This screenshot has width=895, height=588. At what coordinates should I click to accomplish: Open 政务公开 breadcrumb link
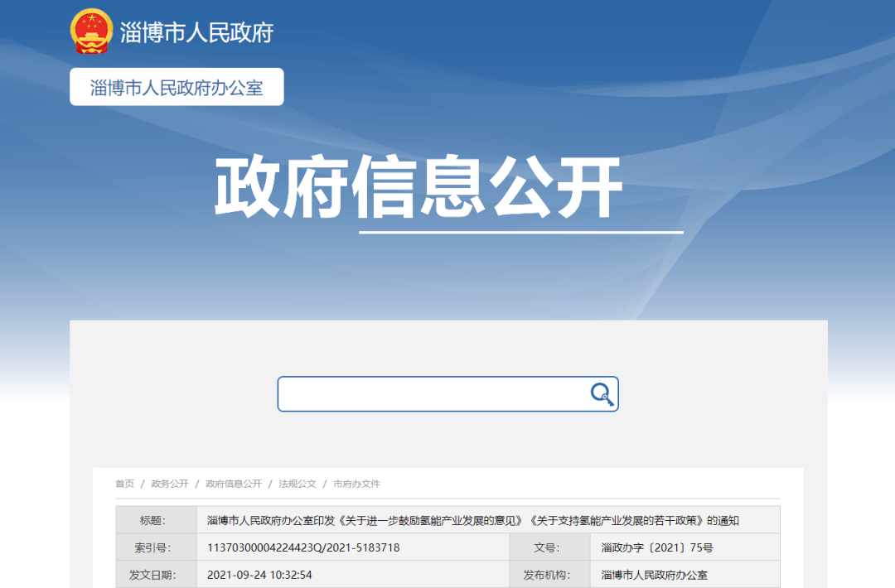(170, 484)
